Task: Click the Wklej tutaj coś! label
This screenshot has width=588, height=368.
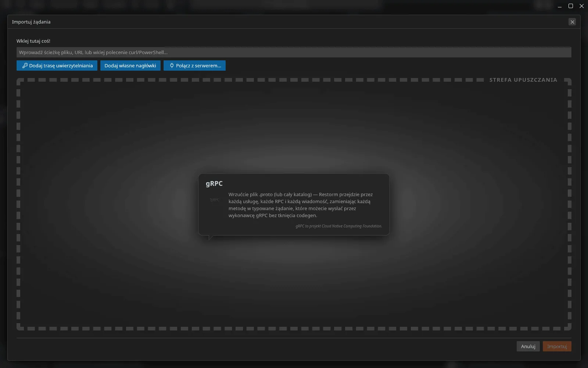Action: coord(33,41)
